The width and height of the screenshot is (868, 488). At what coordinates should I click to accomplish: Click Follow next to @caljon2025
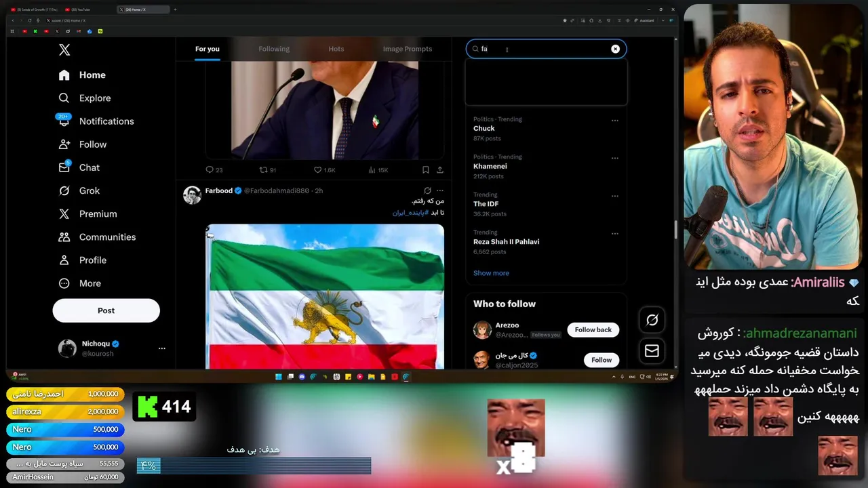coord(601,360)
